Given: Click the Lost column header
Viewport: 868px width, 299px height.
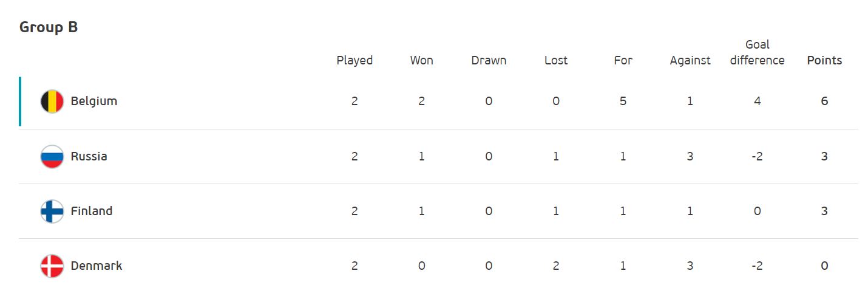Looking at the screenshot, I should point(556,60).
